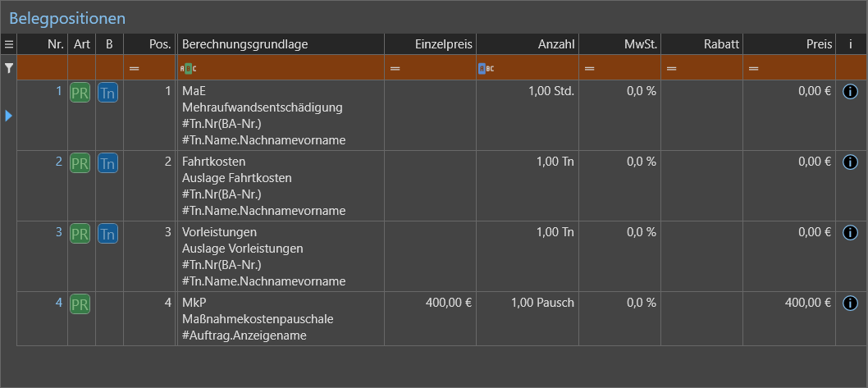
Task: Open info icon for MaE position
Action: click(x=851, y=92)
